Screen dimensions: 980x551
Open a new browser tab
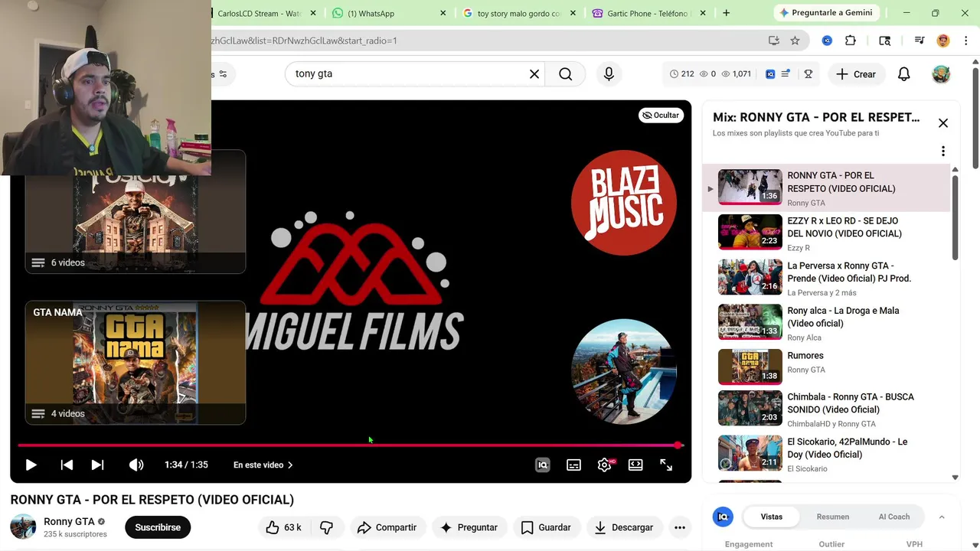[726, 13]
